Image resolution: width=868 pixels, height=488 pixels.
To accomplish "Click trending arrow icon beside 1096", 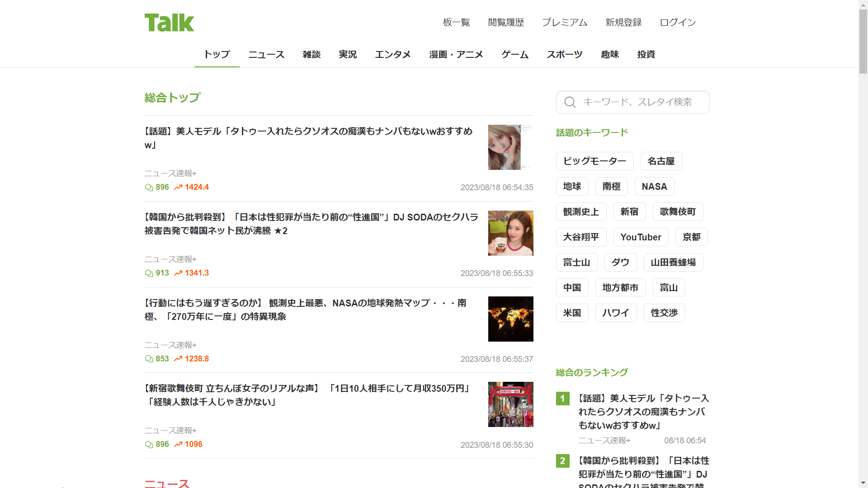I will click(178, 445).
